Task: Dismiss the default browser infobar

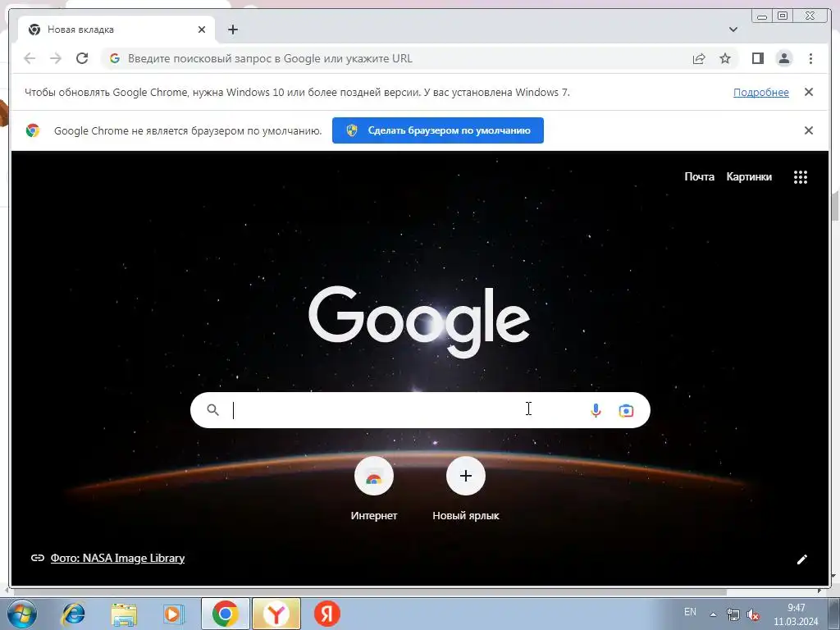Action: pyautogui.click(x=809, y=130)
